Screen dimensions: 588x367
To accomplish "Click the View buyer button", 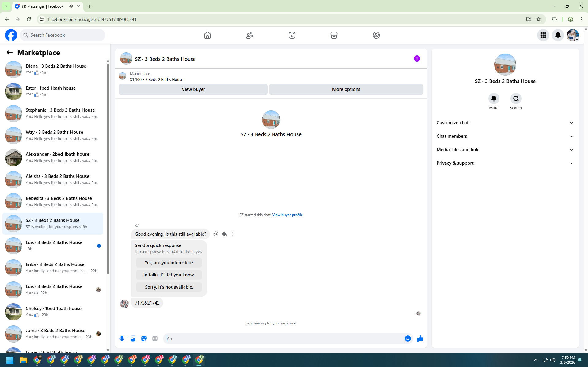I will (x=193, y=89).
